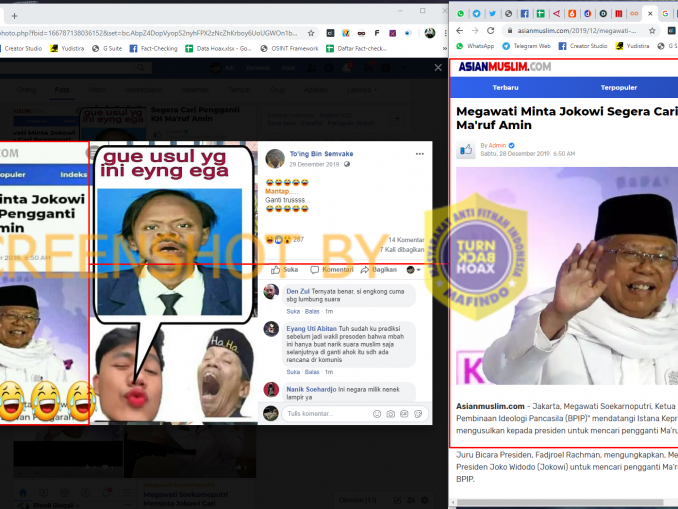Open the OSINT Framework bookmark

289,48
